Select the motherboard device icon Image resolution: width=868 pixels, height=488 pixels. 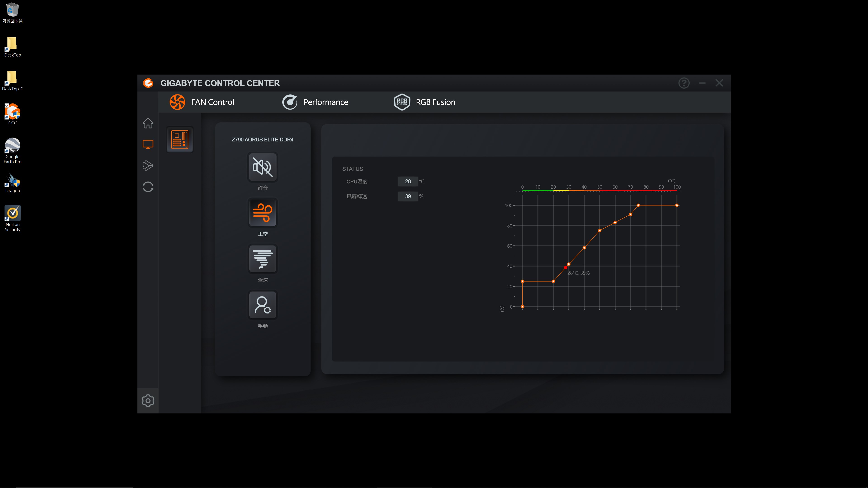pyautogui.click(x=180, y=139)
